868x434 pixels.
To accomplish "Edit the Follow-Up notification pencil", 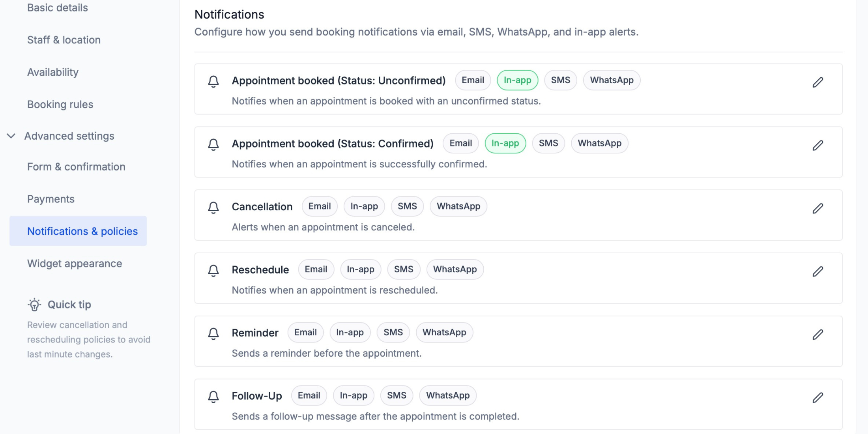I will click(x=817, y=397).
